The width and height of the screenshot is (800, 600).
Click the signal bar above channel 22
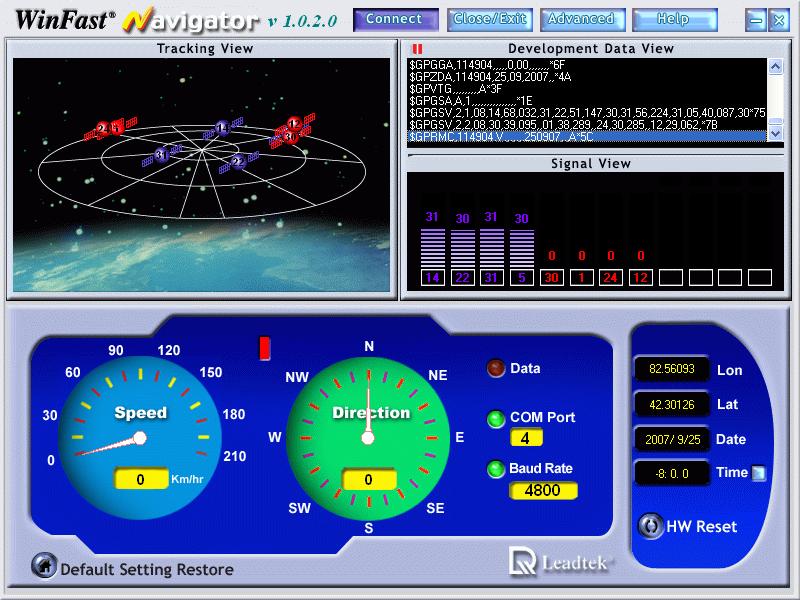pos(463,248)
